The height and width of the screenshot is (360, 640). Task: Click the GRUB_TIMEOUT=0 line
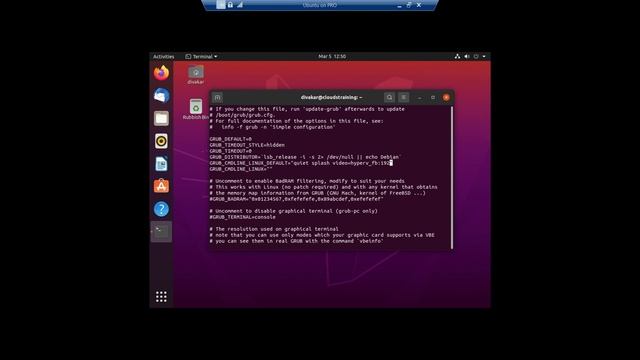(x=231, y=151)
